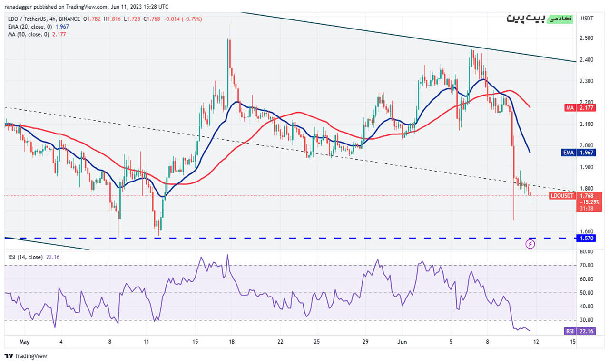Select the blue dashed horizontal support line
Viewport: 609px width, 364px height.
tap(285, 238)
